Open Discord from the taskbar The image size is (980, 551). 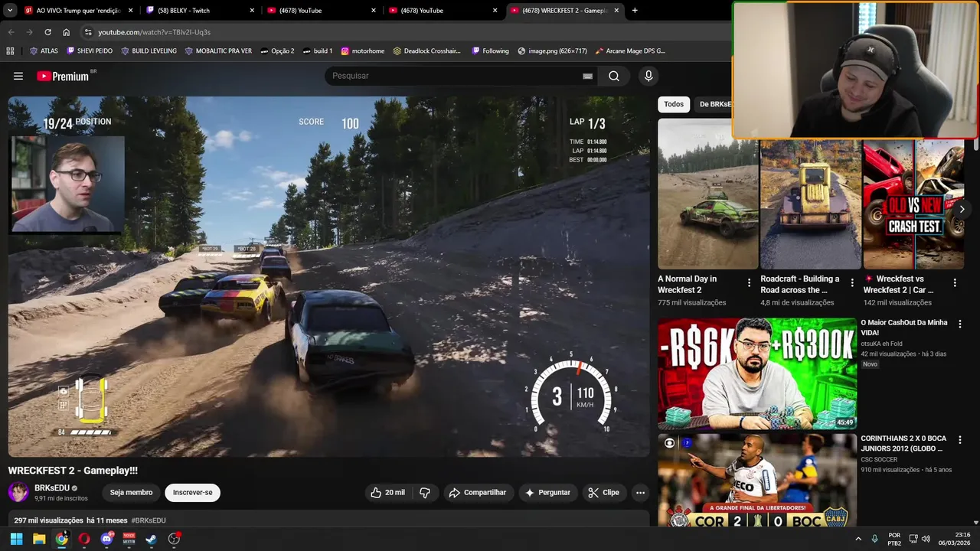[x=106, y=539]
